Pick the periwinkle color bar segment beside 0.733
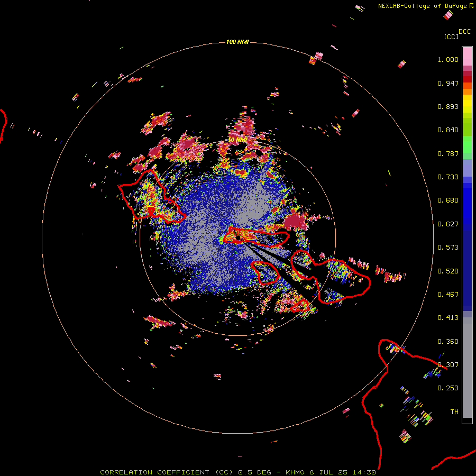This screenshot has height=476, width=476. [467, 168]
